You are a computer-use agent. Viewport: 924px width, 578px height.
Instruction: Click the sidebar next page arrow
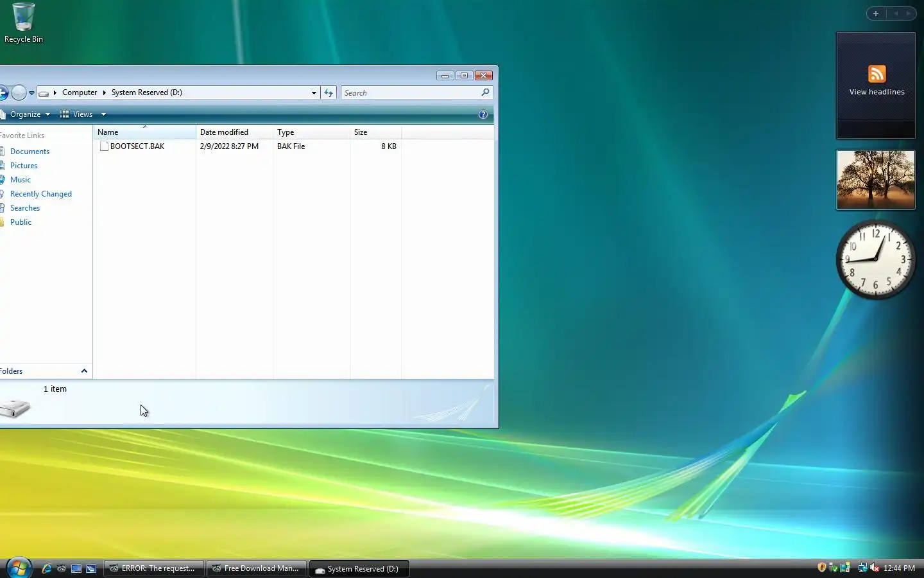click(908, 13)
